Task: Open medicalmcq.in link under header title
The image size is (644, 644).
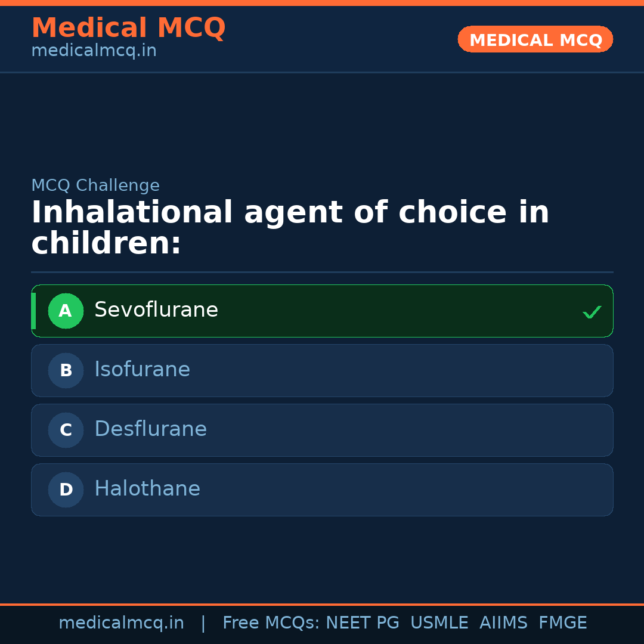Action: pyautogui.click(x=94, y=51)
